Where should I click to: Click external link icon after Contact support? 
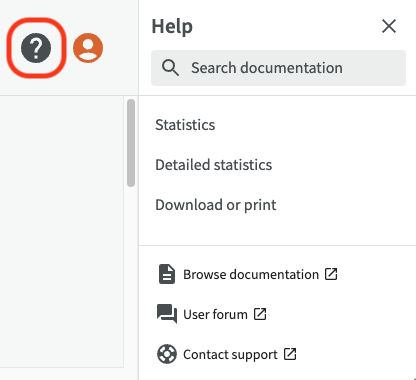290,354
